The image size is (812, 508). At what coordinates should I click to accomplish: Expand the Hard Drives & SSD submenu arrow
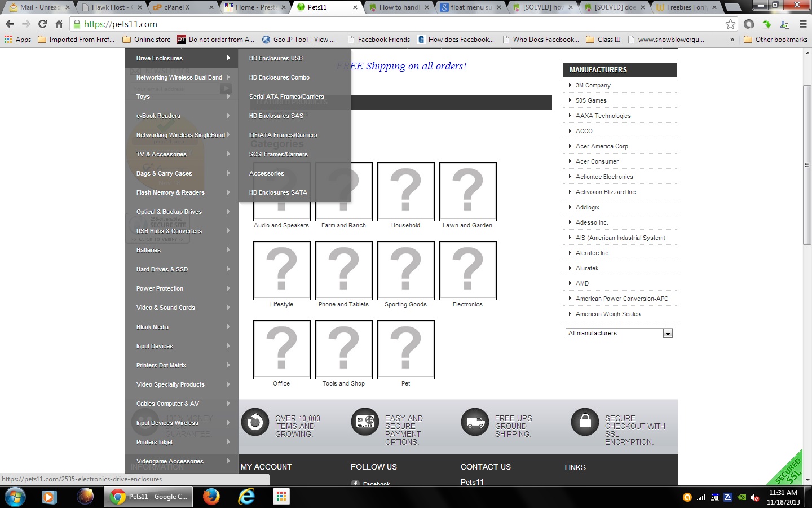point(228,269)
